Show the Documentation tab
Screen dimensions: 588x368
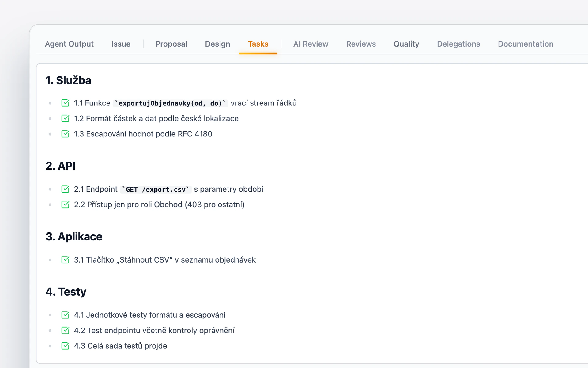(x=526, y=44)
